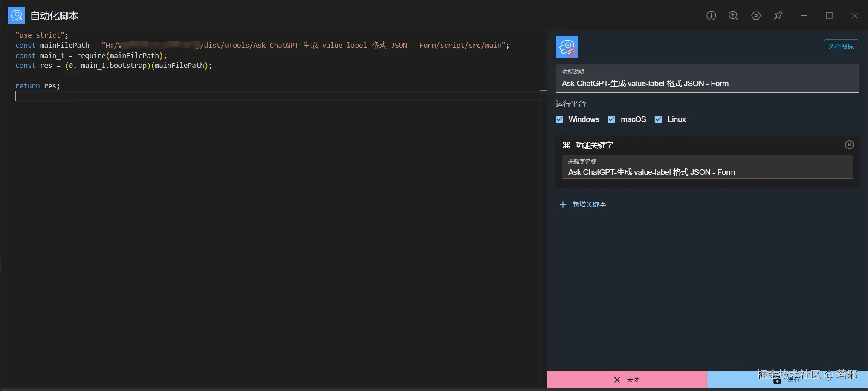The image size is (868, 391).
Task: Click the 运行平台 section label
Action: (x=570, y=104)
